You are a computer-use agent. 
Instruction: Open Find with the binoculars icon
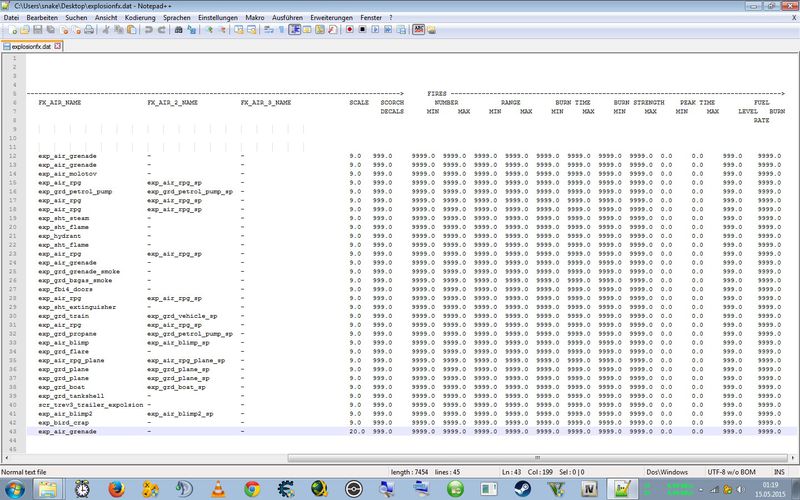[x=178, y=30]
